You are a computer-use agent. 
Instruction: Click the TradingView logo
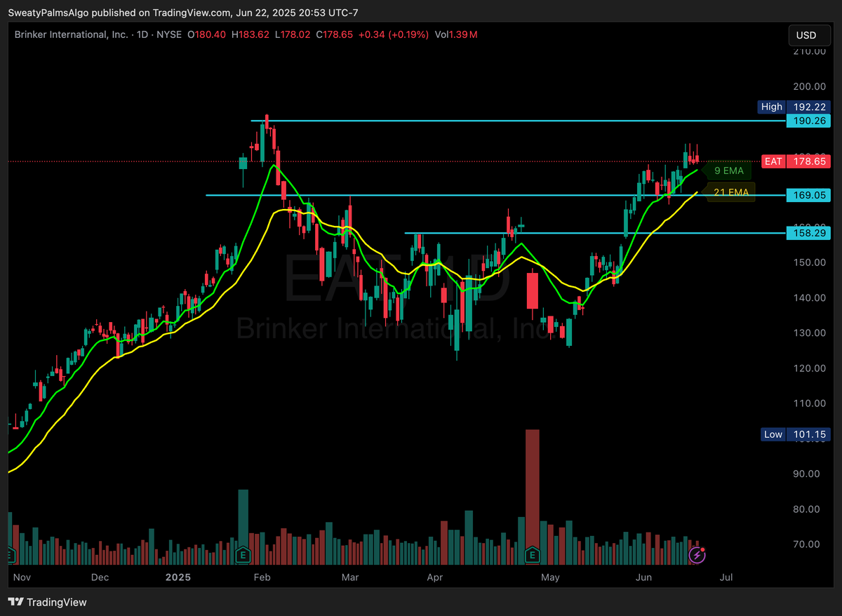coord(47,602)
